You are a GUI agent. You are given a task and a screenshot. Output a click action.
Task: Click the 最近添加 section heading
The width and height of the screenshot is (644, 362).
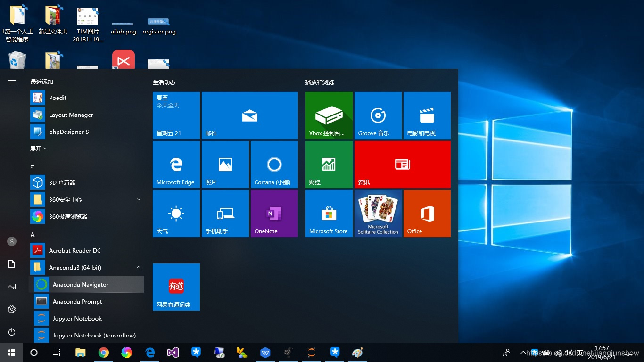(42, 82)
